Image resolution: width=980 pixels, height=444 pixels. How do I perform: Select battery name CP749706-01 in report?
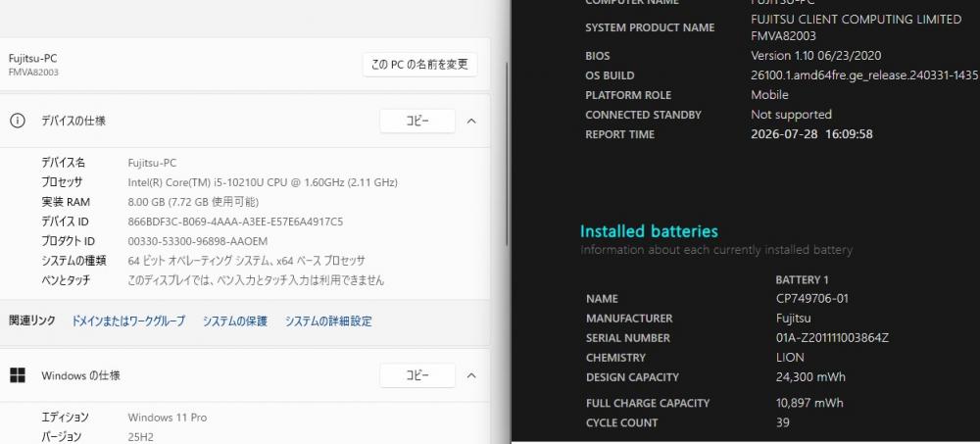(811, 298)
